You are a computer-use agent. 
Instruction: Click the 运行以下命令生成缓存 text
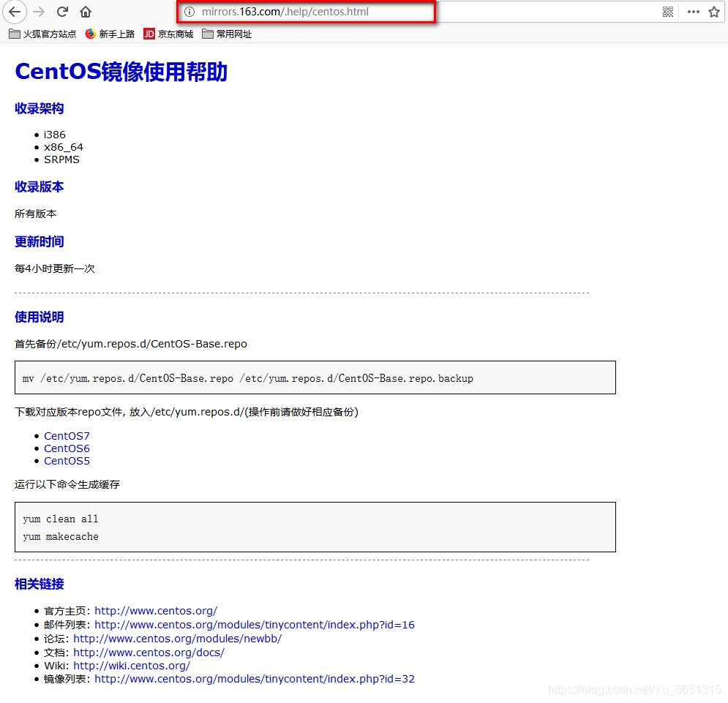coord(67,484)
